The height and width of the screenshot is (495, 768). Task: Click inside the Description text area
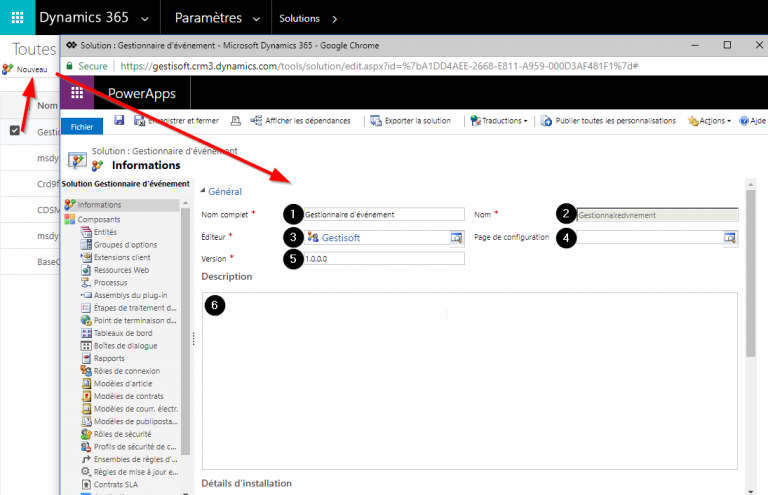470,381
